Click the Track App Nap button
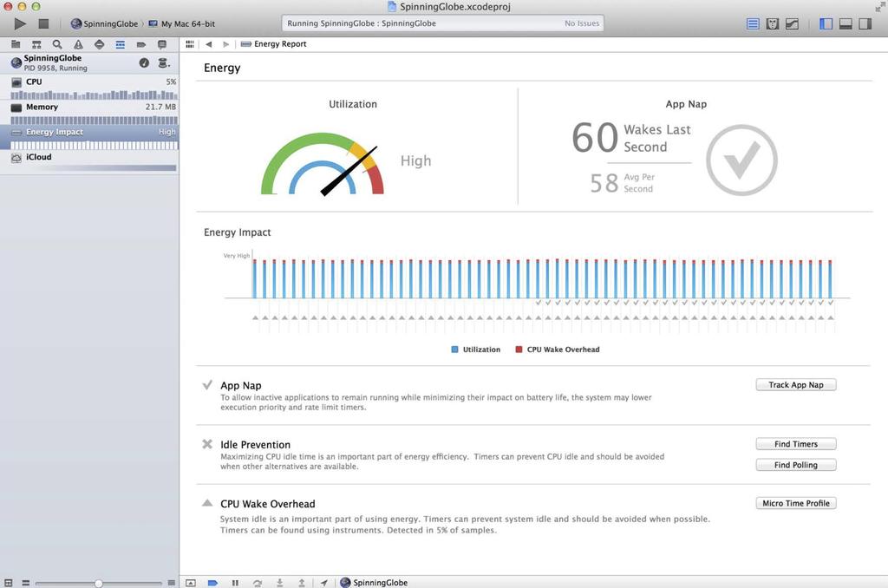Screen dimensions: 888x588 796,385
